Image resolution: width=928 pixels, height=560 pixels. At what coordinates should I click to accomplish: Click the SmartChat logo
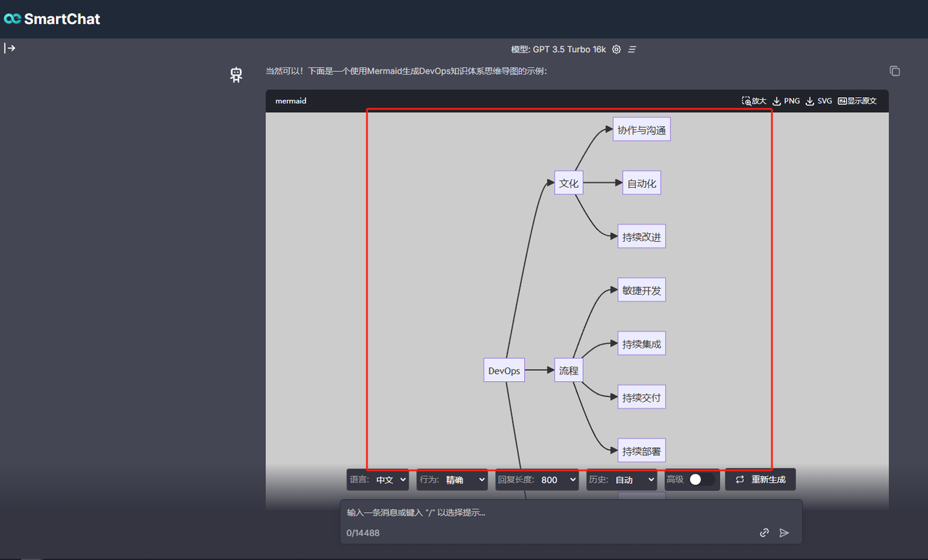pyautogui.click(x=52, y=19)
